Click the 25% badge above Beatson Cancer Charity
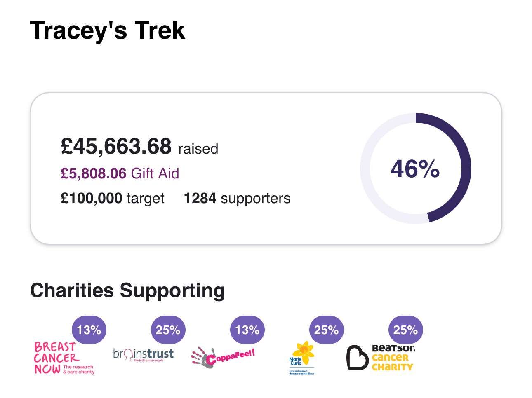 [405, 330]
